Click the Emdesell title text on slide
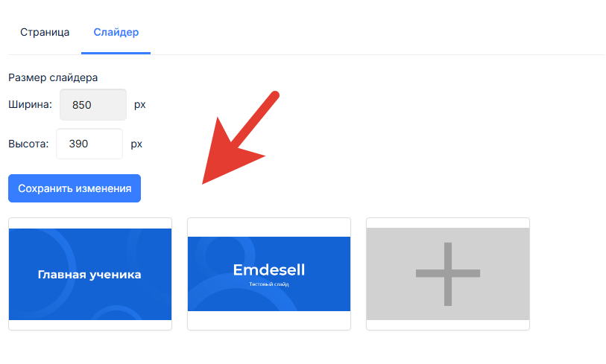This screenshot has height=364, width=606. click(269, 269)
